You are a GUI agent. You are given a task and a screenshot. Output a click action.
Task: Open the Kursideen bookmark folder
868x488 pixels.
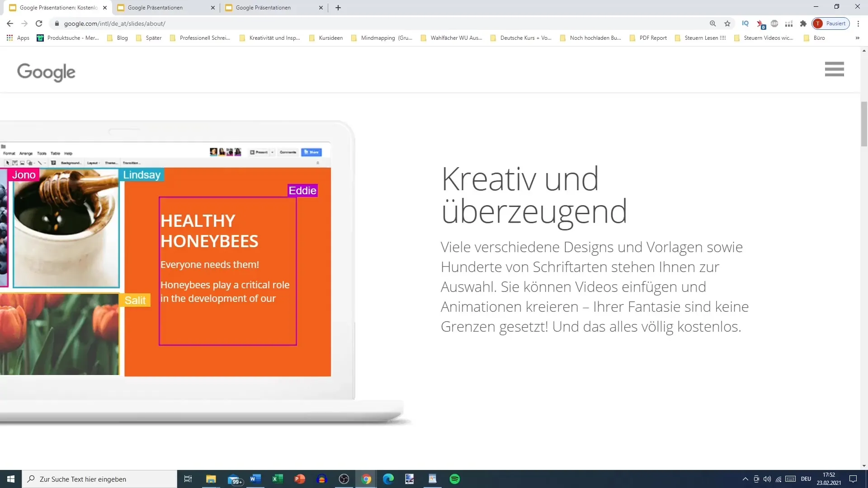click(326, 38)
